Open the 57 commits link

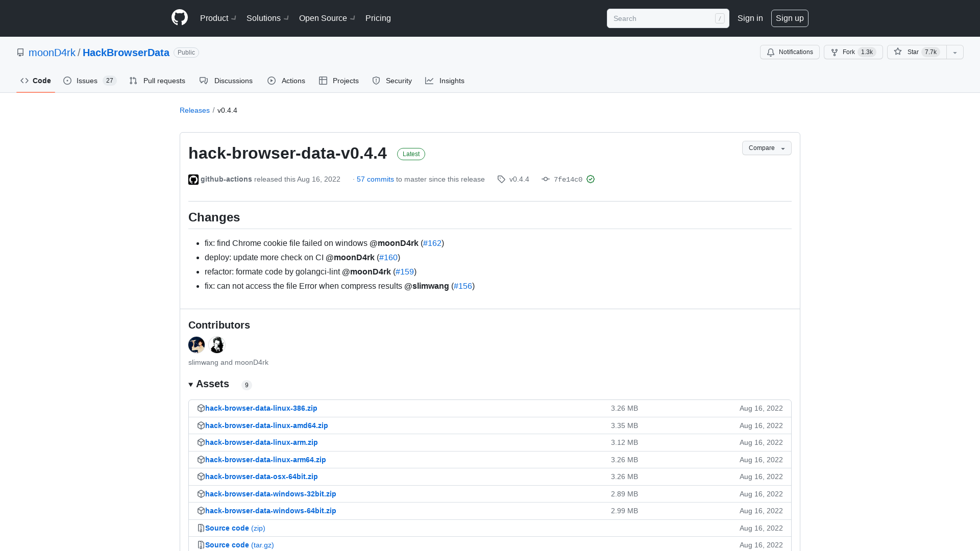(375, 179)
